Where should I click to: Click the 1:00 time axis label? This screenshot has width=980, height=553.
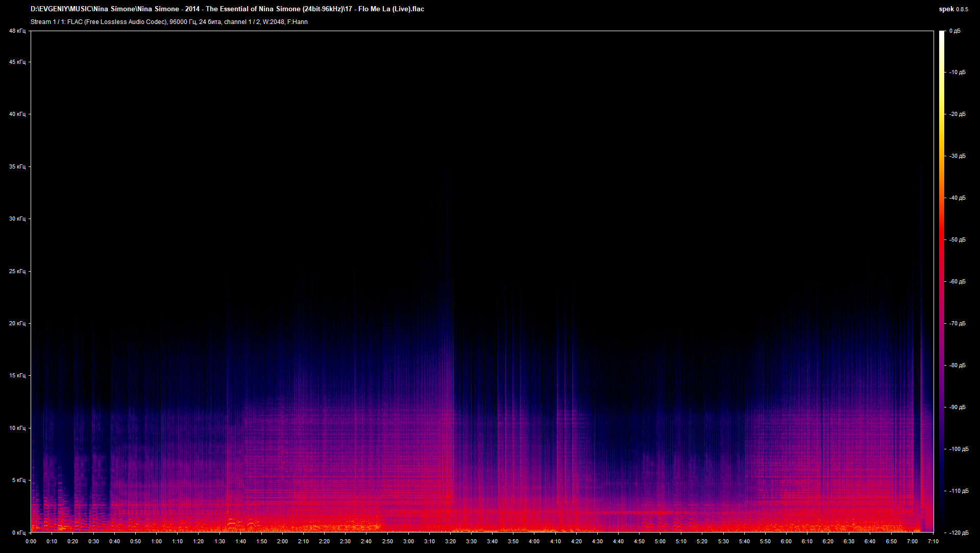click(157, 542)
